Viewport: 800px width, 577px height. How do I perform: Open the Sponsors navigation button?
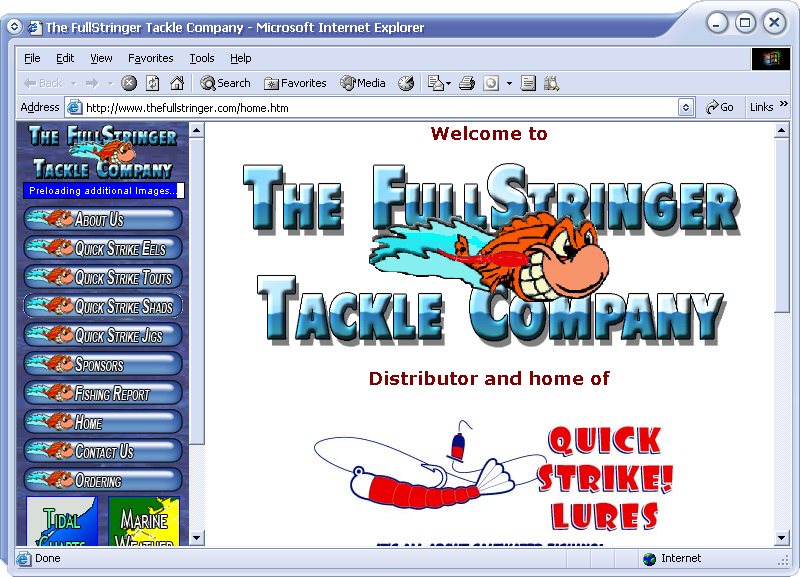click(103, 364)
